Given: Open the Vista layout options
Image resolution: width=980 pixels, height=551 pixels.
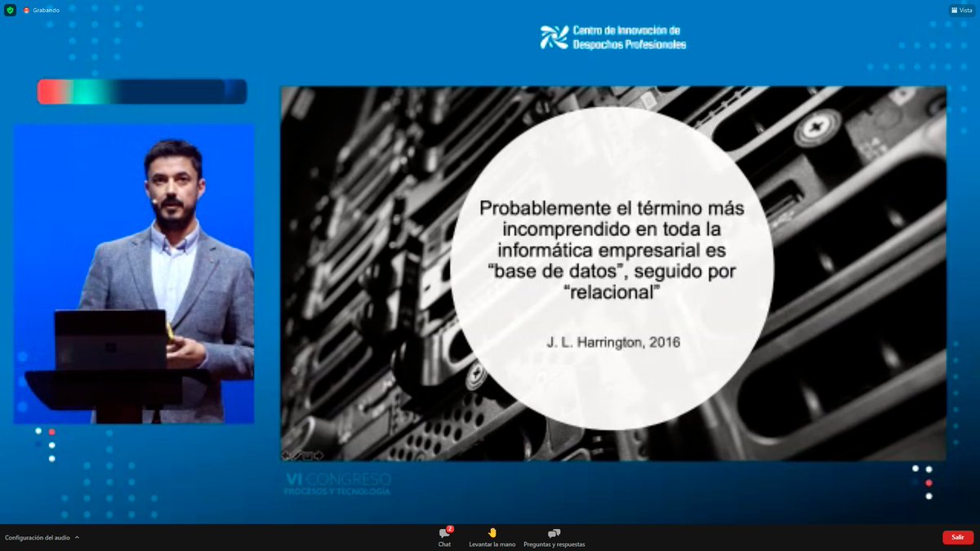Looking at the screenshot, I should click(963, 10).
